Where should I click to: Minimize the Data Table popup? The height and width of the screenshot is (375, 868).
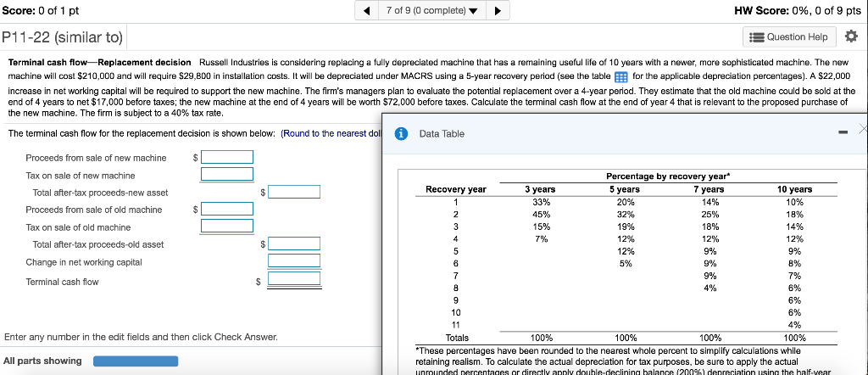click(x=843, y=132)
